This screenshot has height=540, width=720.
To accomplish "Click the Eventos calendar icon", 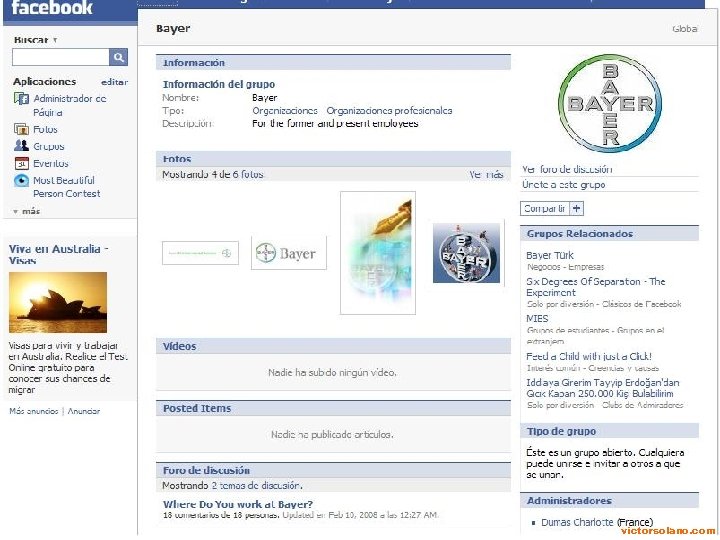I will click(x=21, y=163).
